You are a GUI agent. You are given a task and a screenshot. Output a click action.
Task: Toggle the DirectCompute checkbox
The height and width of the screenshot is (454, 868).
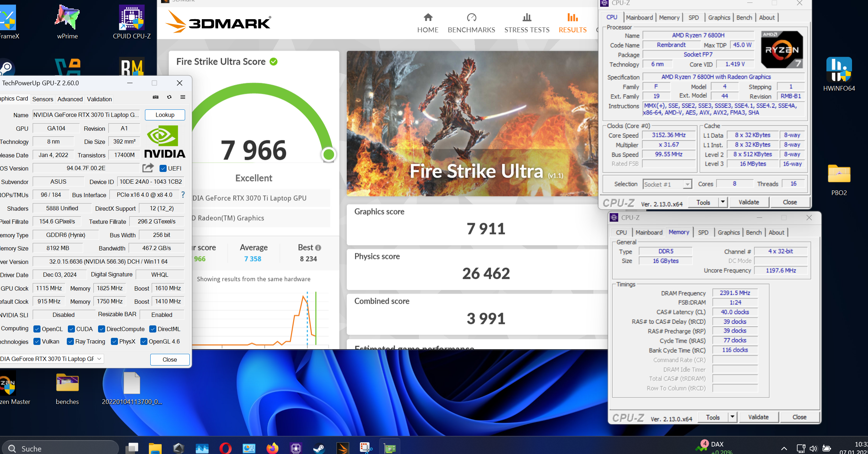click(x=101, y=329)
